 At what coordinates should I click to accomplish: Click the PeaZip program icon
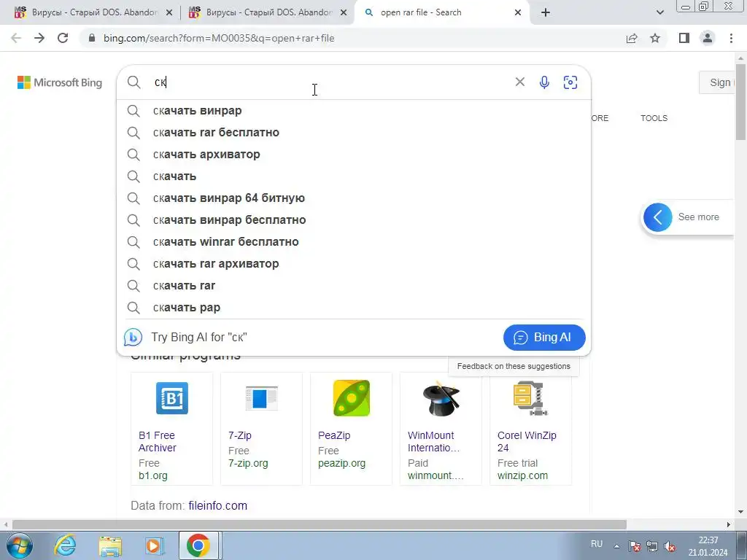click(x=352, y=398)
